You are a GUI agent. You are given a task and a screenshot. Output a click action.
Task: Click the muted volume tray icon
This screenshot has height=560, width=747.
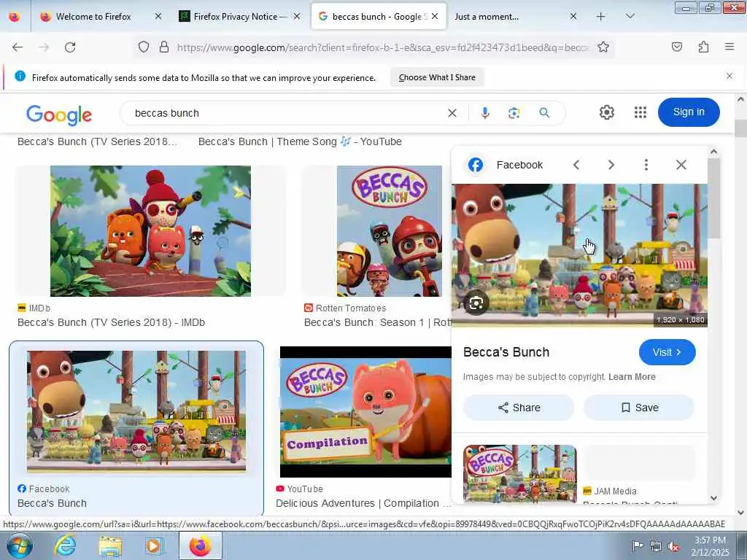coord(674,547)
